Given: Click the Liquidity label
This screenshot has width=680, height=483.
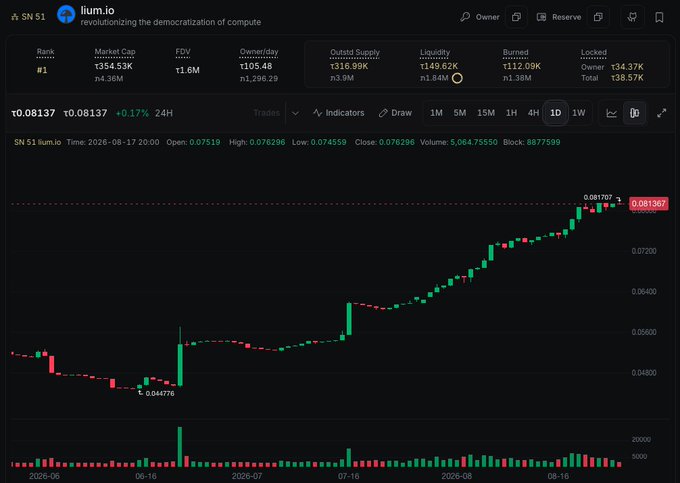Looking at the screenshot, I should 435,52.
